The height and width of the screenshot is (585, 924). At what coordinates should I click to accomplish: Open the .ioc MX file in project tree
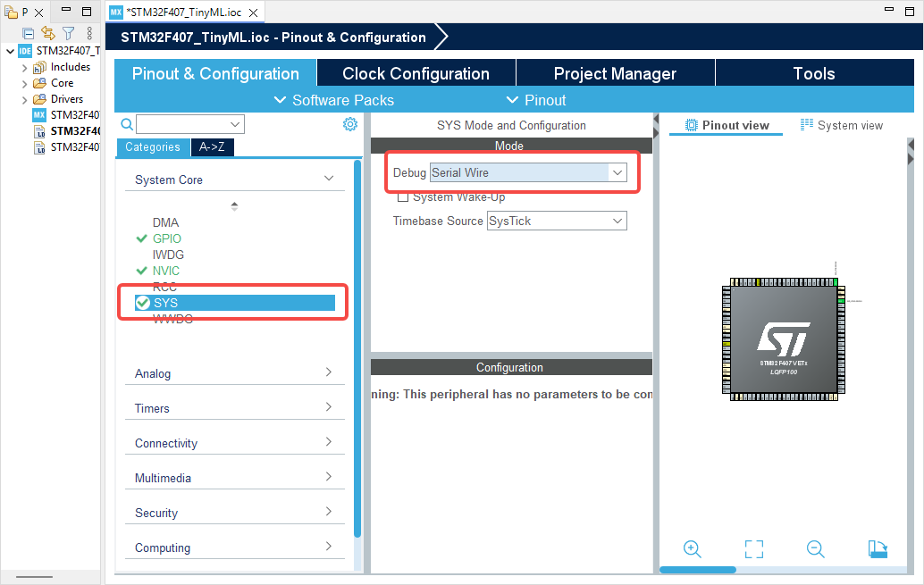(x=66, y=115)
